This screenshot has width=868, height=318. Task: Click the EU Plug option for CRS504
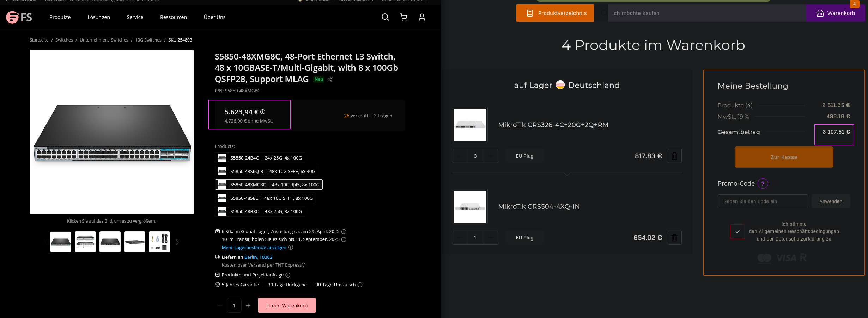click(x=524, y=238)
